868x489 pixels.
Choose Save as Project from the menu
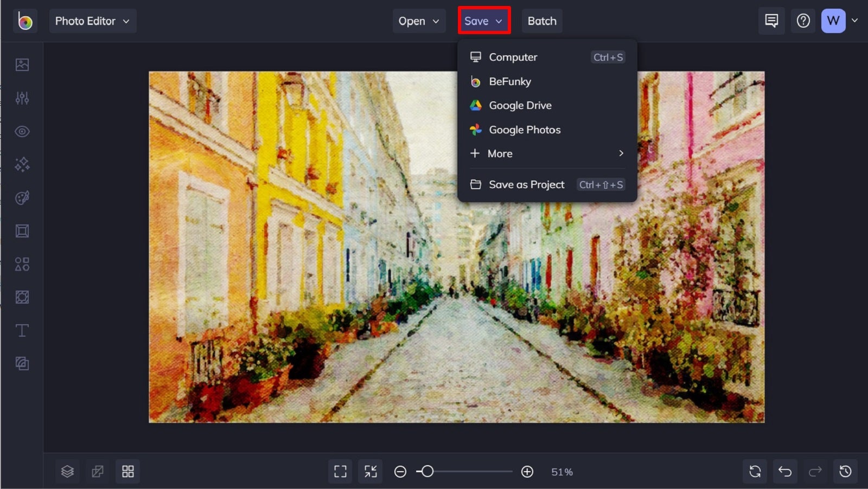526,184
